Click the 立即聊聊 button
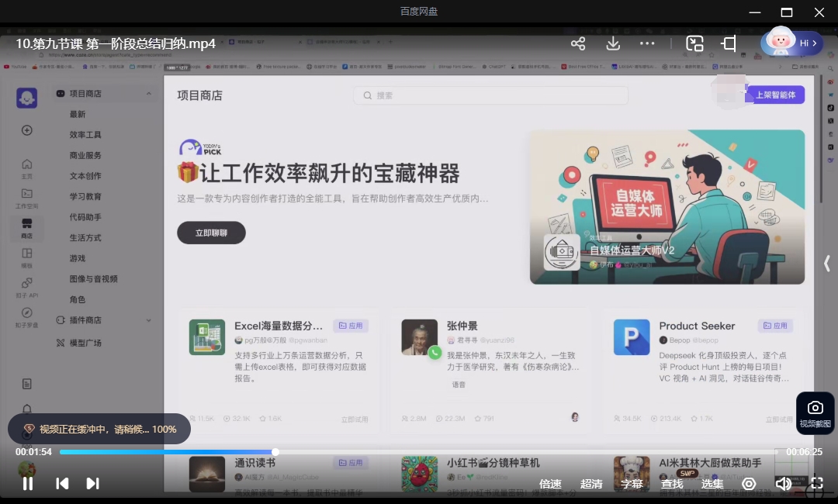Image resolution: width=838 pixels, height=504 pixels. (x=211, y=233)
